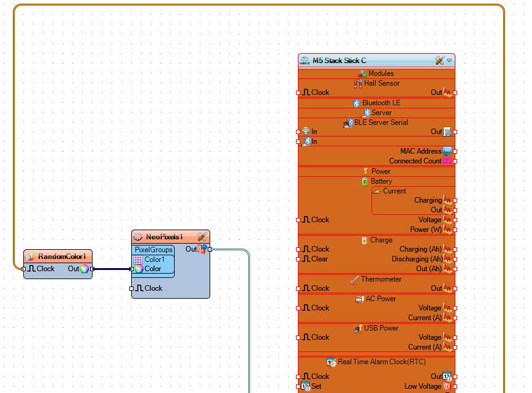This screenshot has height=393, width=532.
Task: Click the RandomColor1 color wheel Out pin icon
Action: click(85, 269)
